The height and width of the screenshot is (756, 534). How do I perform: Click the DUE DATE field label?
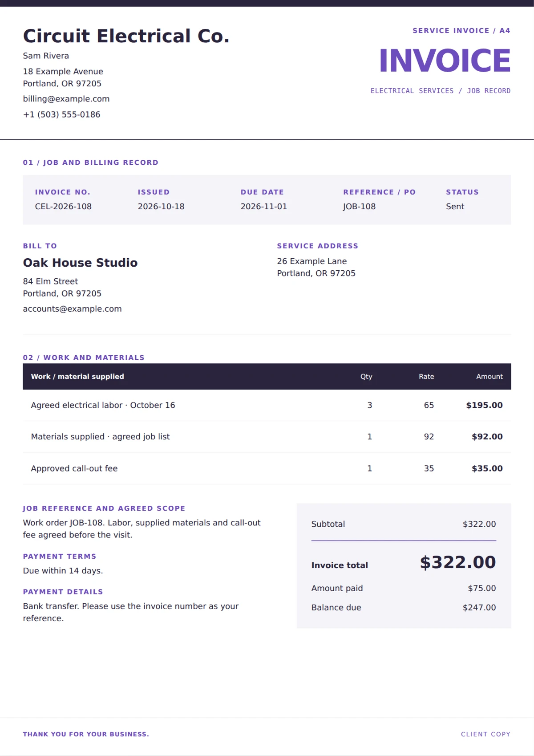(x=262, y=192)
